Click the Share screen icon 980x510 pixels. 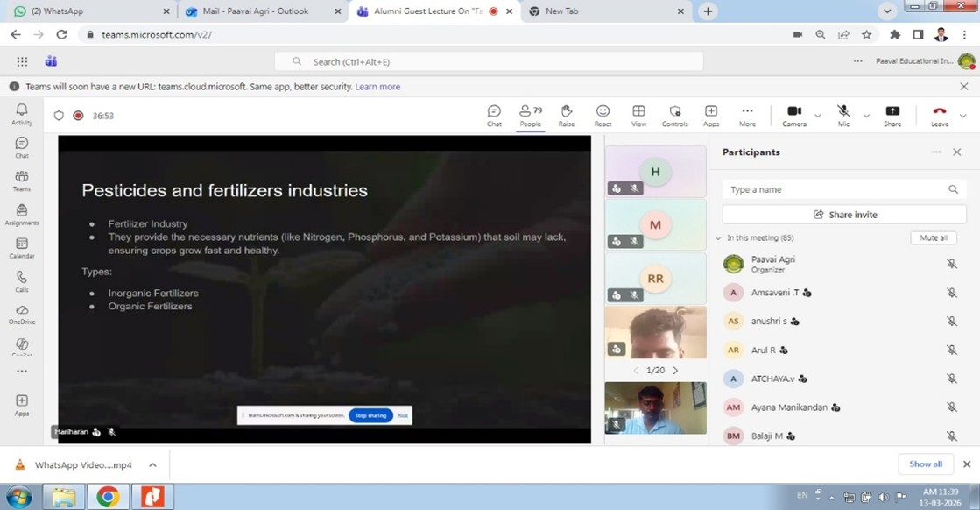[892, 115]
